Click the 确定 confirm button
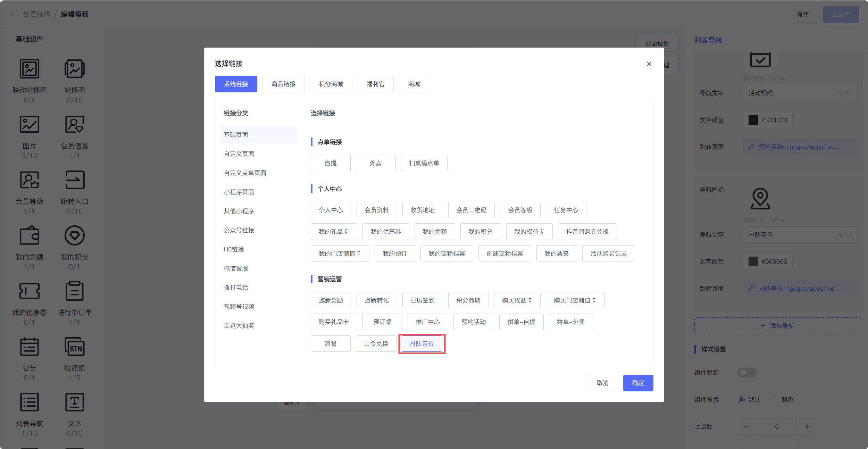This screenshot has width=868, height=449. click(638, 383)
